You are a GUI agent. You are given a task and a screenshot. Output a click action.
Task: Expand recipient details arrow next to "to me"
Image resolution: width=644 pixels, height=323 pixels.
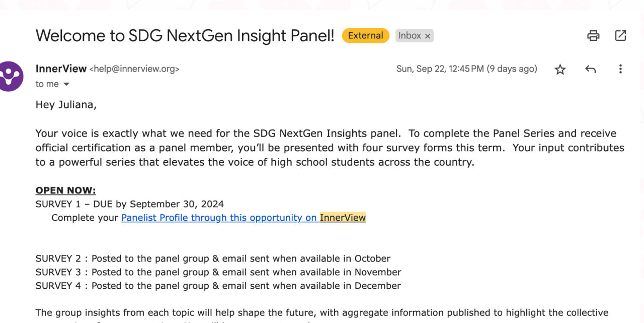(x=66, y=84)
